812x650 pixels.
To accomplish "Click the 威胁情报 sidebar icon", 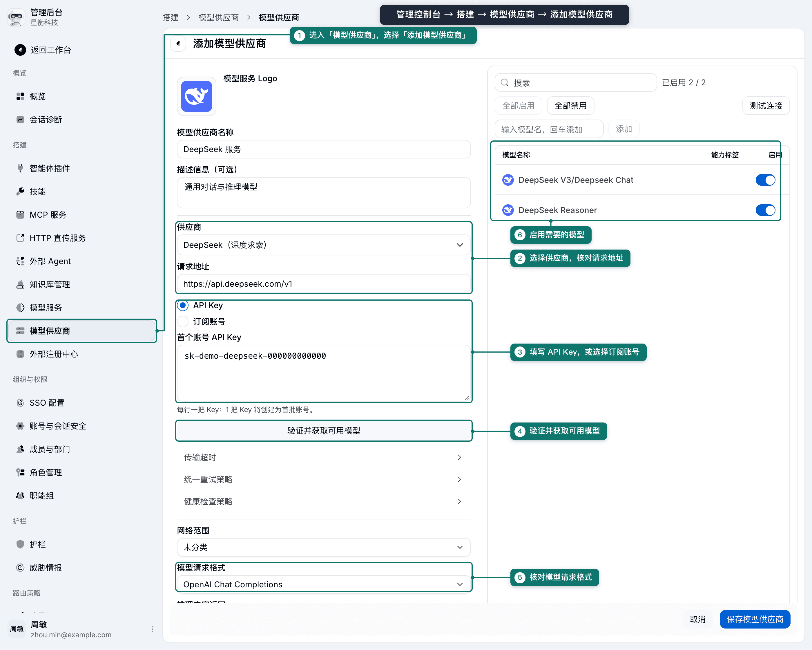I will (20, 568).
